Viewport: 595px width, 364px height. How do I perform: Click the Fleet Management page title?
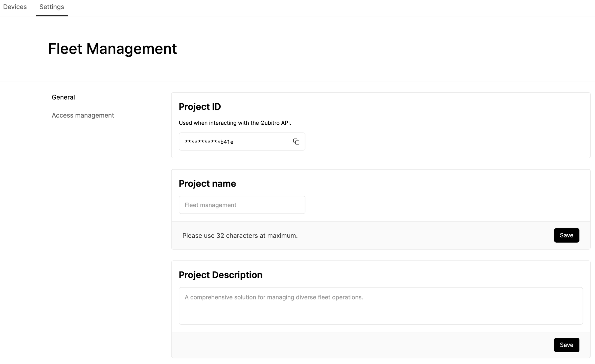(x=112, y=49)
